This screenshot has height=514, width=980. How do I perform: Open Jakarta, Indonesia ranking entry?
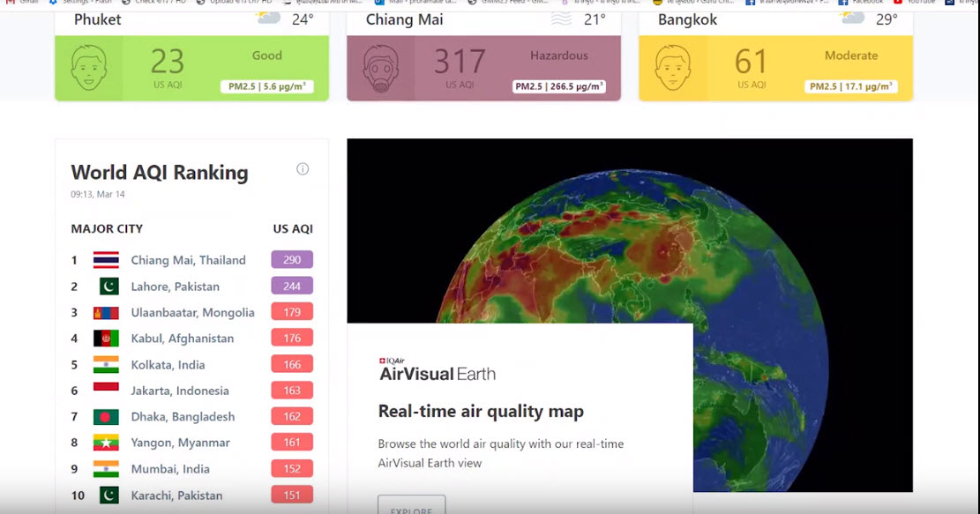click(x=179, y=391)
